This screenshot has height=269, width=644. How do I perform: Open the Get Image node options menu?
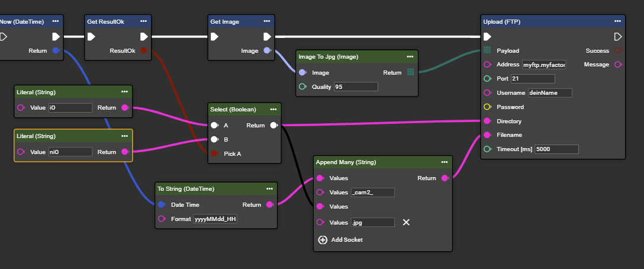pos(266,21)
